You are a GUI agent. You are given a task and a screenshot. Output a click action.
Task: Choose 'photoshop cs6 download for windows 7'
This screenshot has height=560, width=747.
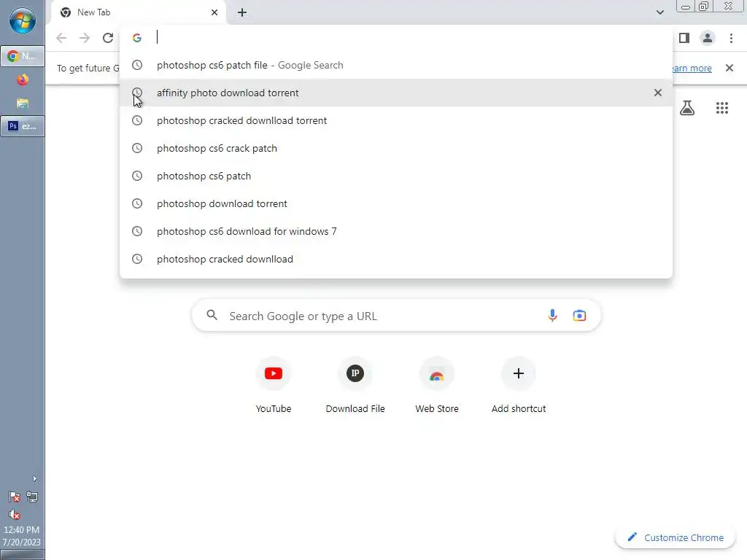click(x=396, y=231)
